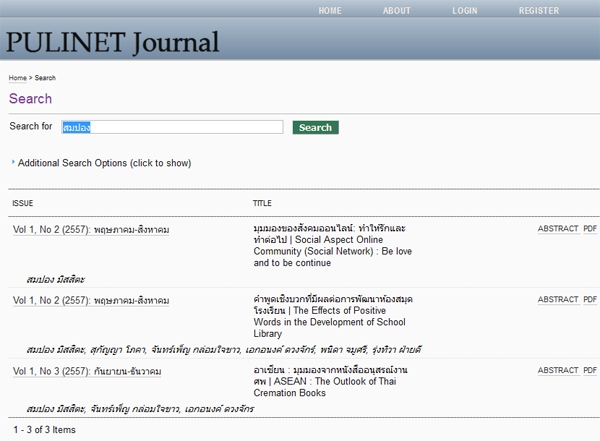
Task: Open the REGISTER page
Action: pos(539,11)
